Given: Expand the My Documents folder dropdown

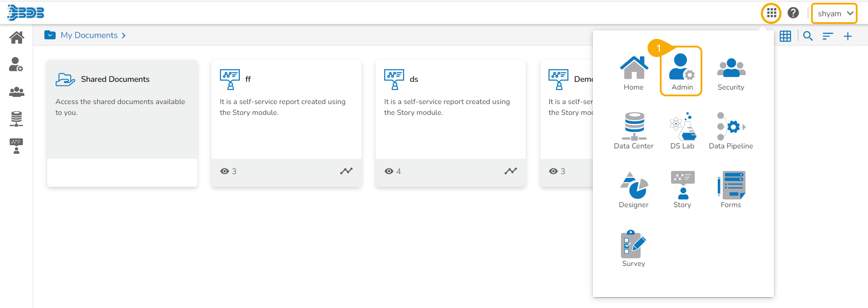Looking at the screenshot, I should pos(50,35).
